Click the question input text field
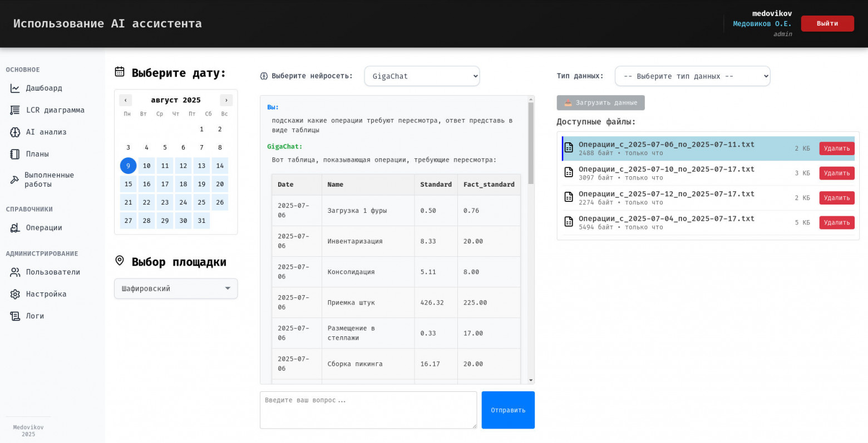Image resolution: width=868 pixels, height=443 pixels. pos(368,410)
